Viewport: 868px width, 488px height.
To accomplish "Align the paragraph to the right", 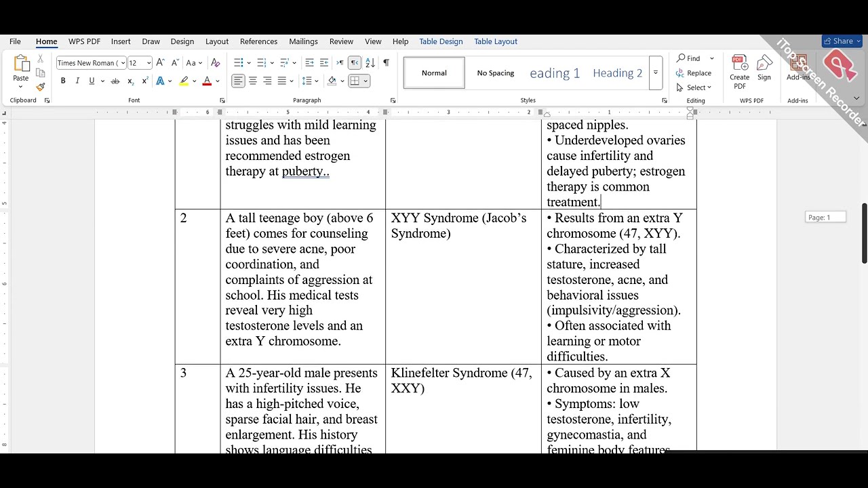I will coord(267,81).
